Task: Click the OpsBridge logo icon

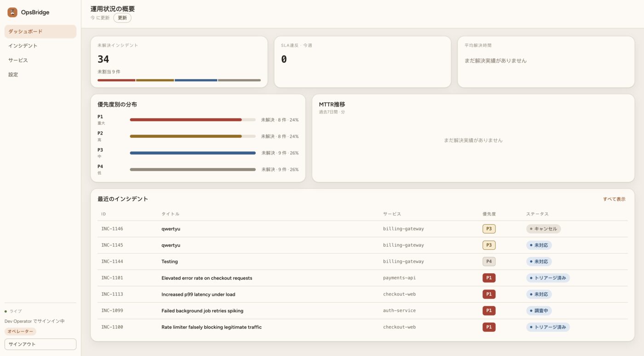Action: [12, 12]
